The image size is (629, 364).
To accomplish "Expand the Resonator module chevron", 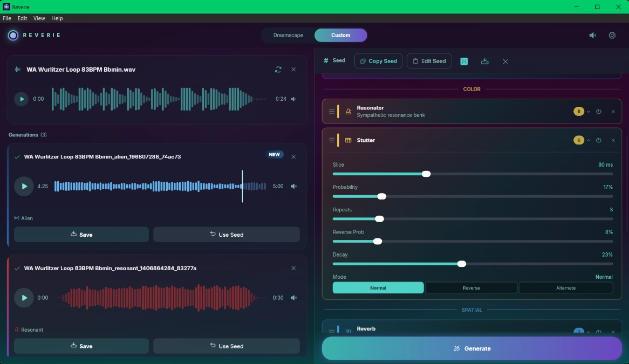I will pos(588,112).
